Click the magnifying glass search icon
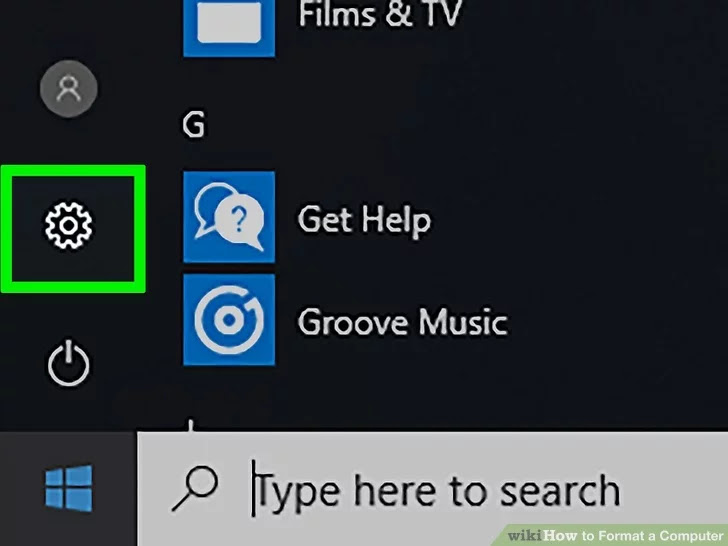 click(x=195, y=488)
